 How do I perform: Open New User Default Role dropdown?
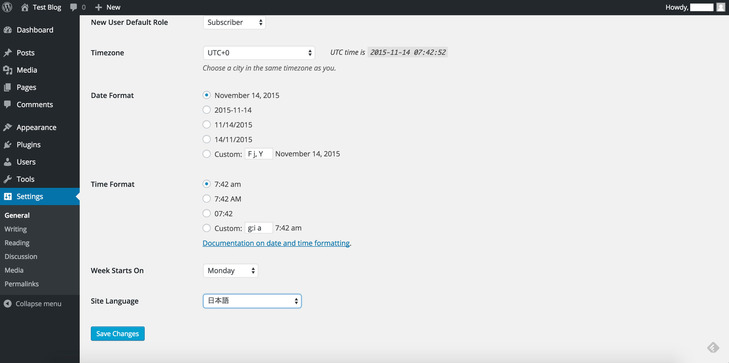click(x=234, y=22)
